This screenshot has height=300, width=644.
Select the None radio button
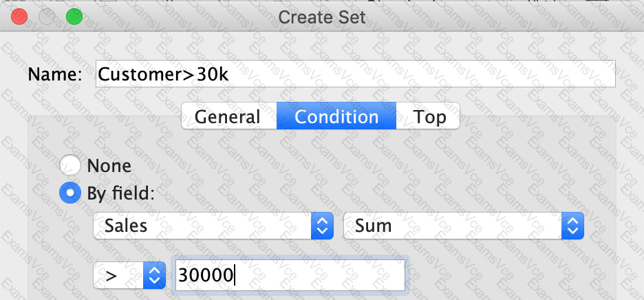coord(69,166)
